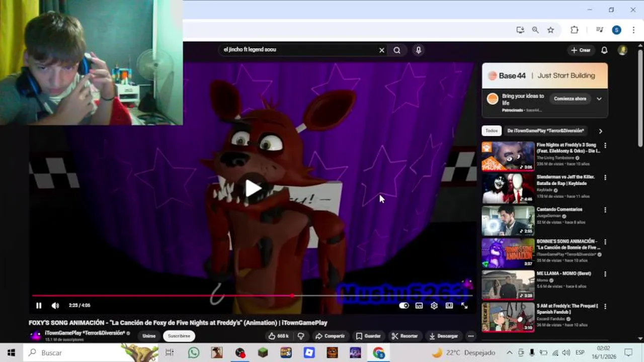Open Chrome three-dot menu

pos(632,30)
